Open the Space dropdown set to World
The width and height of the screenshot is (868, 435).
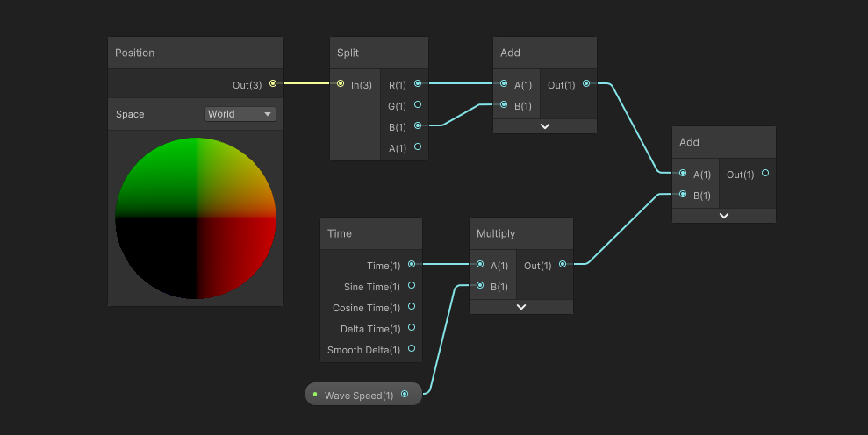point(240,114)
